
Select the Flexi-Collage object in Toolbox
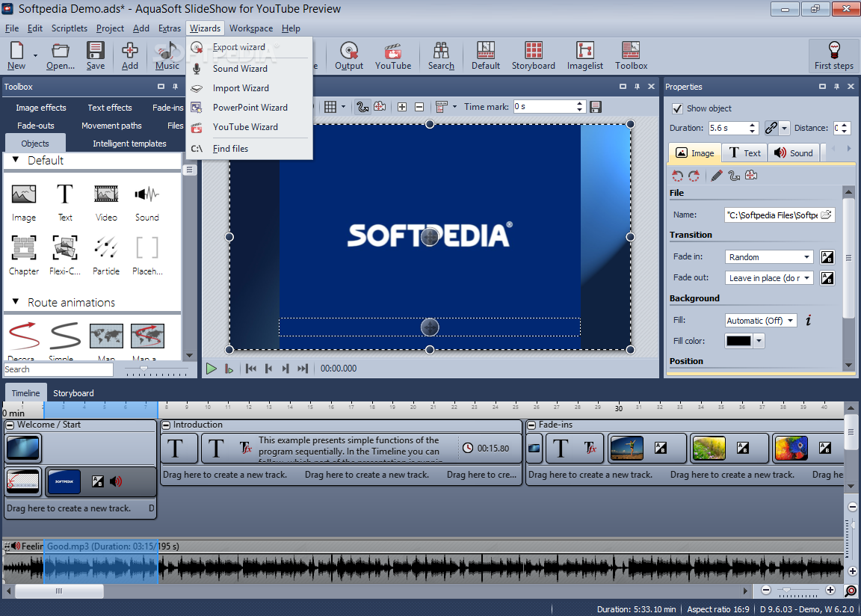tap(65, 255)
